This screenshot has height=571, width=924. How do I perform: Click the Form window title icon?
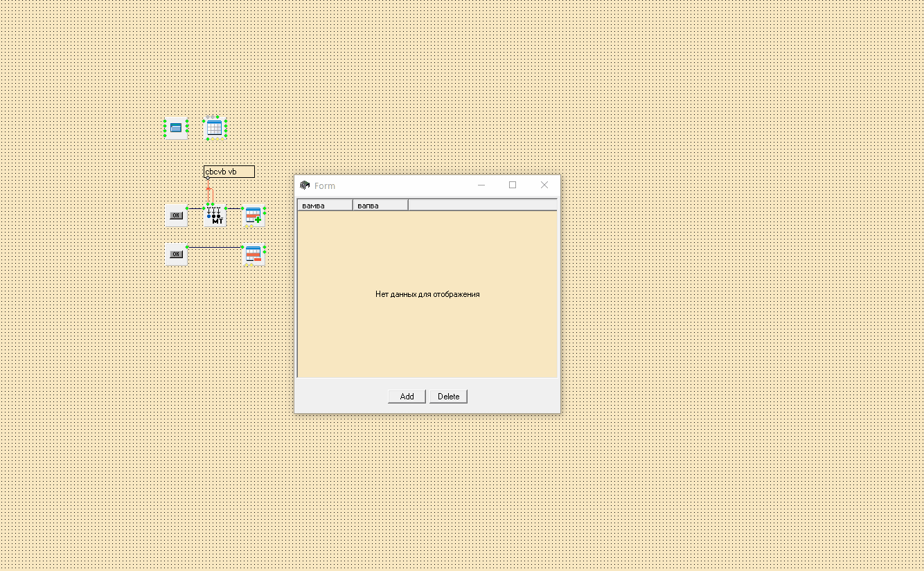click(305, 185)
